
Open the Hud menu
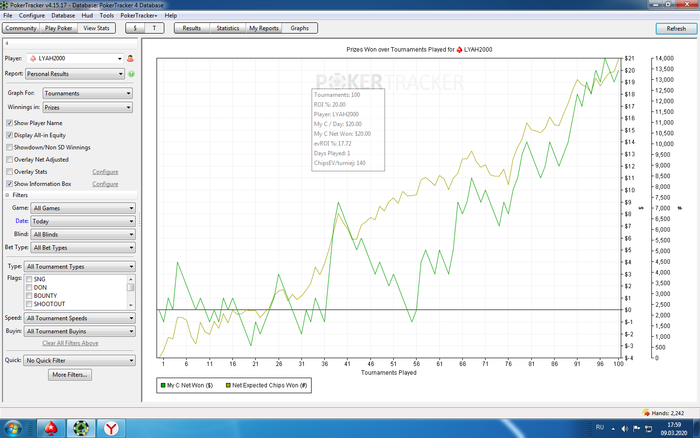coord(87,15)
